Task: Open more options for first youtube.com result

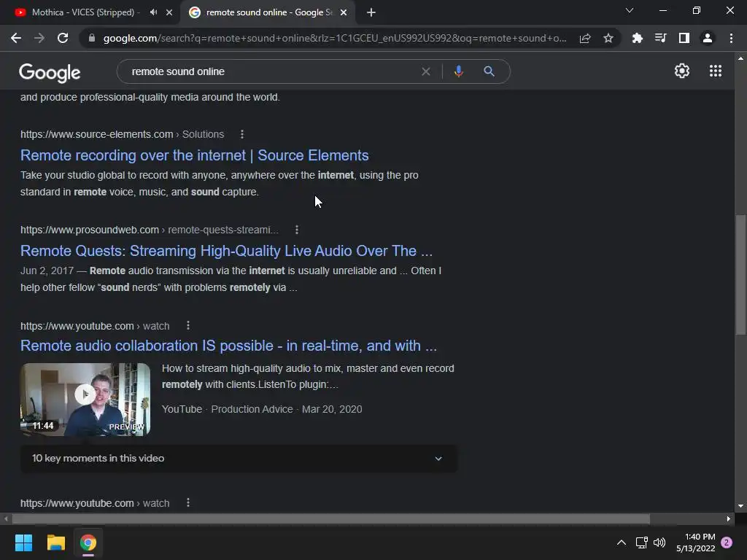Action: tap(188, 326)
